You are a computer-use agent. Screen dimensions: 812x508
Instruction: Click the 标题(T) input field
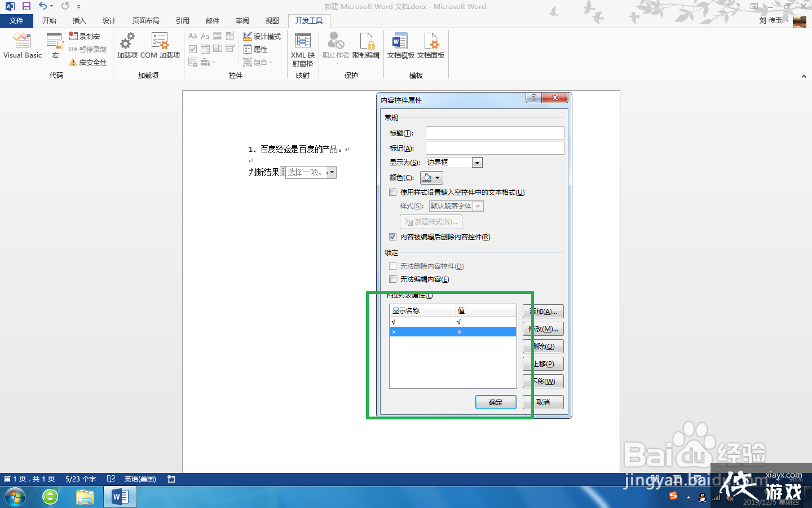click(495, 133)
